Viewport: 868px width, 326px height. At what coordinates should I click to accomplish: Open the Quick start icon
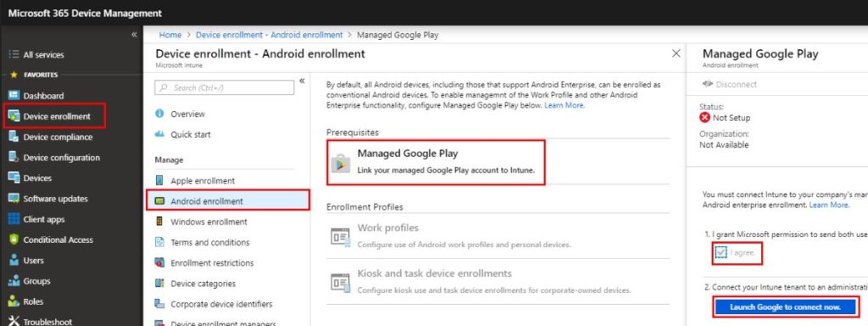click(160, 135)
